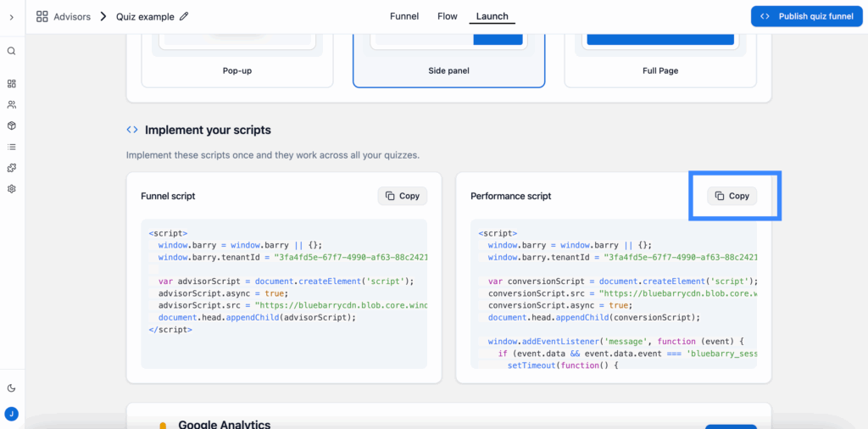Go to Advisors breadcrumb link
868x429 pixels.
coord(72,17)
